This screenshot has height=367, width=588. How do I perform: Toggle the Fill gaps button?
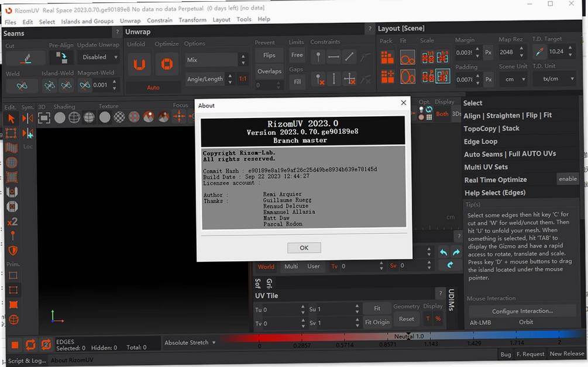coord(297,82)
